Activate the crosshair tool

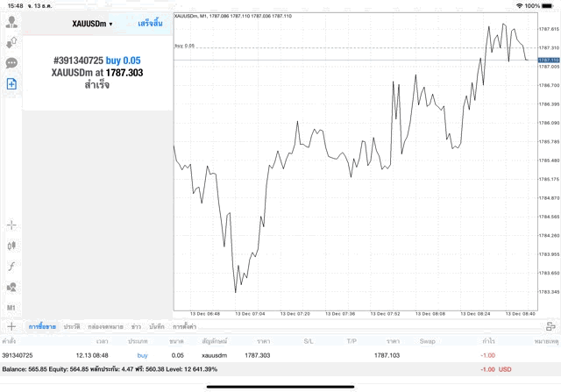(x=11, y=225)
